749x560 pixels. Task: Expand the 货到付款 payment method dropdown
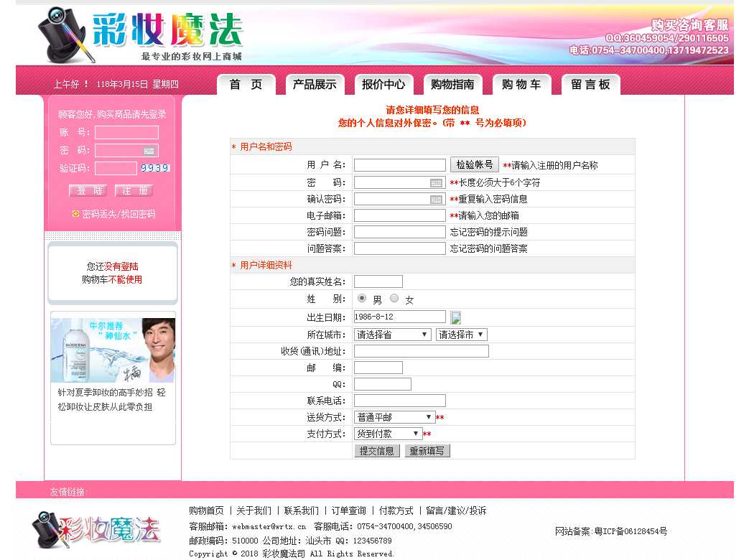pos(388,434)
